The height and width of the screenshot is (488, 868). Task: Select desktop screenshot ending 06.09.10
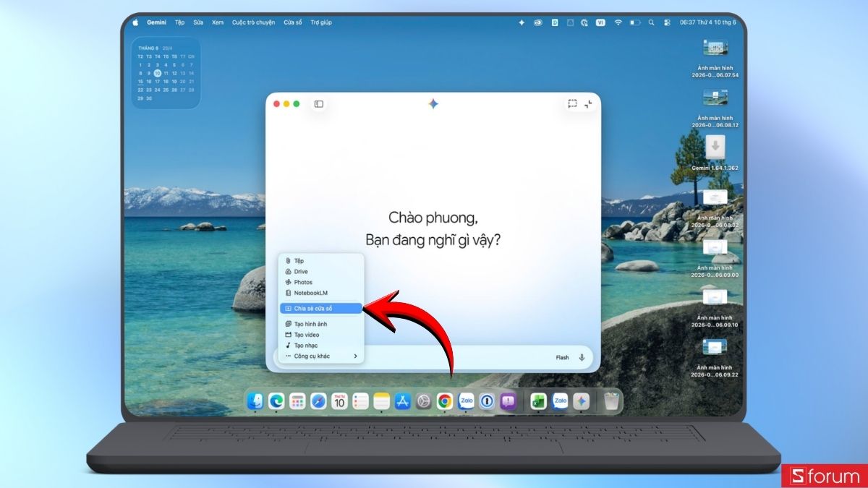pos(715,309)
